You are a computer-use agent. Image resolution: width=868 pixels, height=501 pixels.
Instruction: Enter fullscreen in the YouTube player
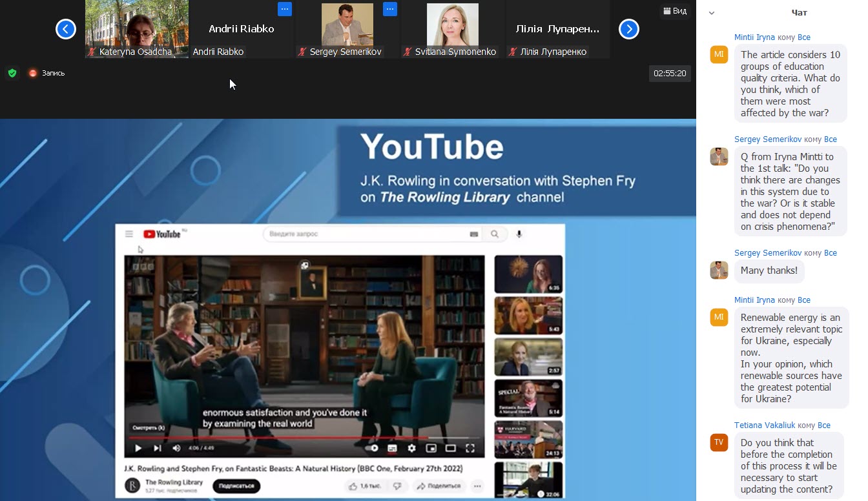pos(470,448)
